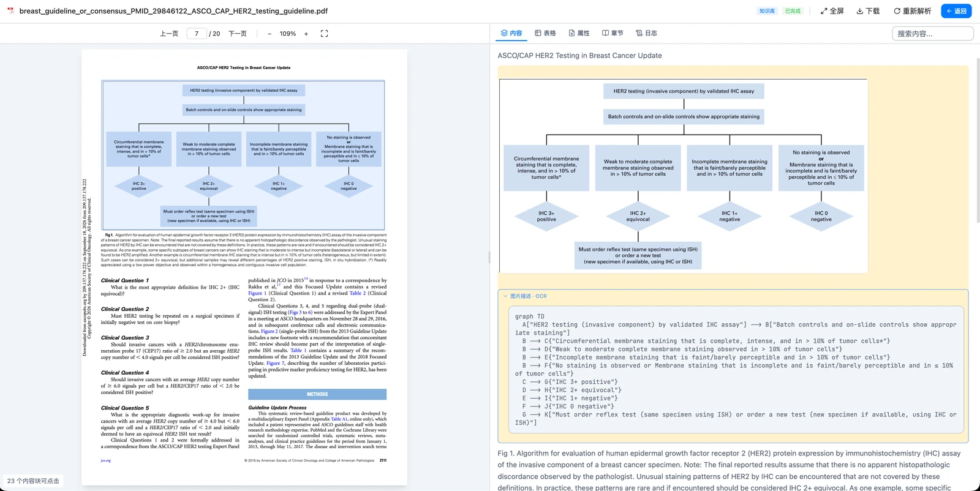
Task: Click the page number input field
Action: pos(197,34)
